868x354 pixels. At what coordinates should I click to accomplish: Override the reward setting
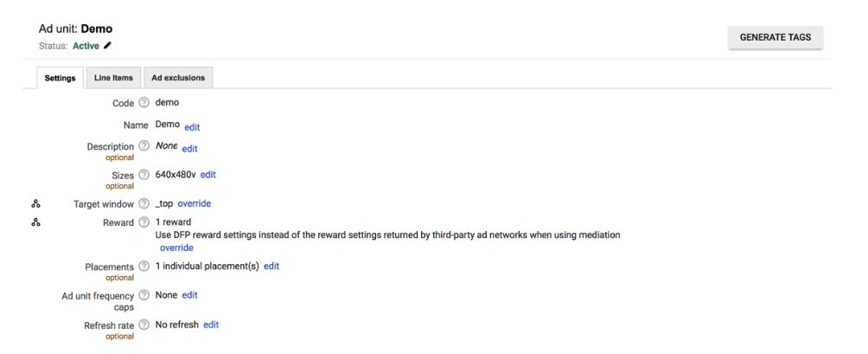[x=176, y=248]
